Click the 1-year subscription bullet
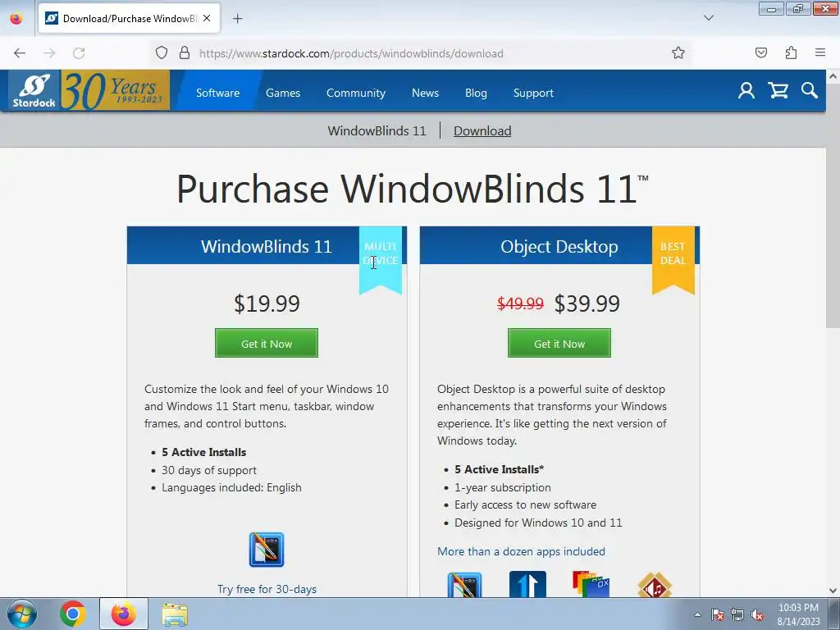The image size is (840, 630). point(503,487)
